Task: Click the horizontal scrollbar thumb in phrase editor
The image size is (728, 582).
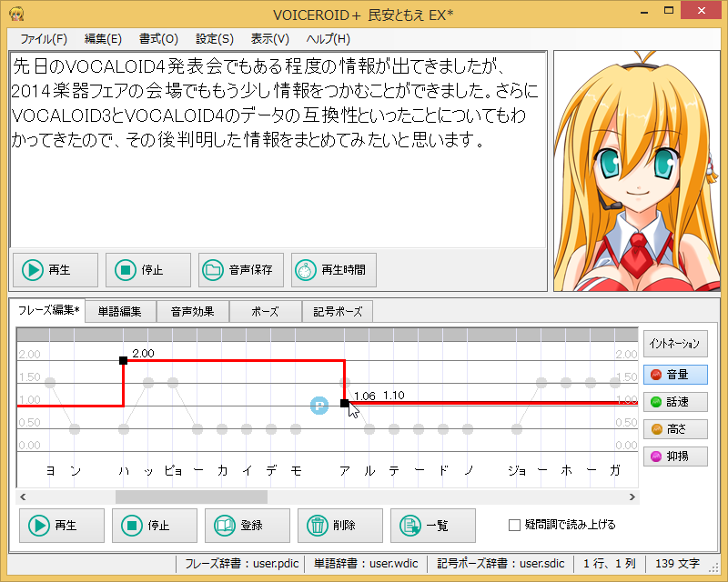Action: pyautogui.click(x=191, y=497)
